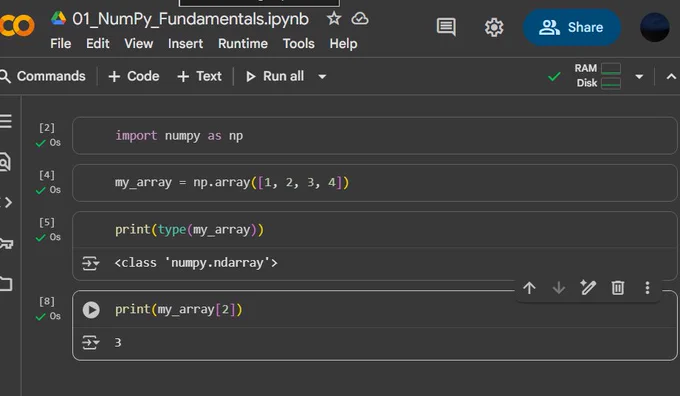Screen dimensions: 680x396
Task: Delete the selected cell
Action: [x=618, y=288]
